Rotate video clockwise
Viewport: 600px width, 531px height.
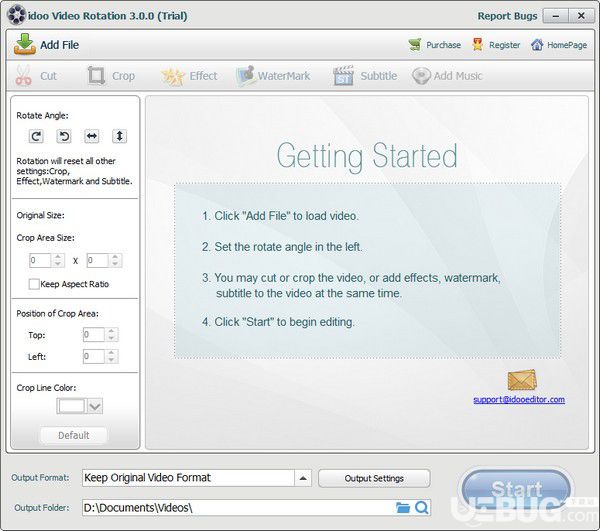(36, 136)
